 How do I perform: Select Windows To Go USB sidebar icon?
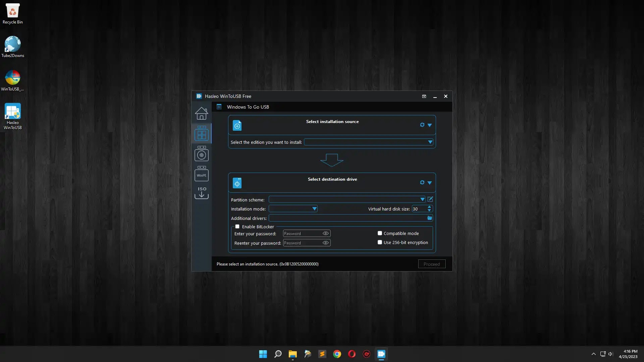tap(201, 134)
